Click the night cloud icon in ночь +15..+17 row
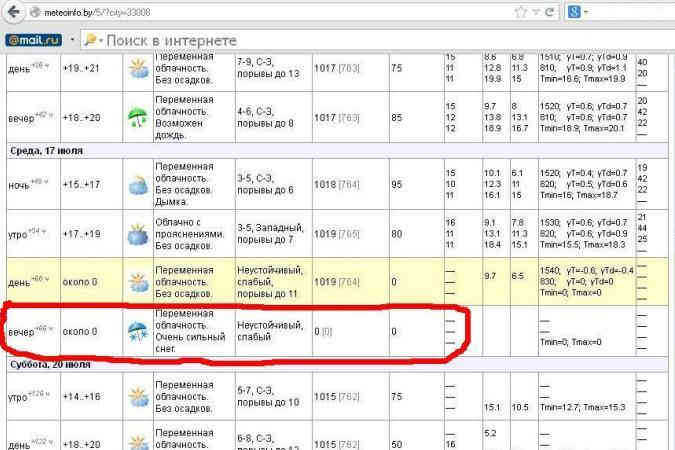 coord(138,184)
